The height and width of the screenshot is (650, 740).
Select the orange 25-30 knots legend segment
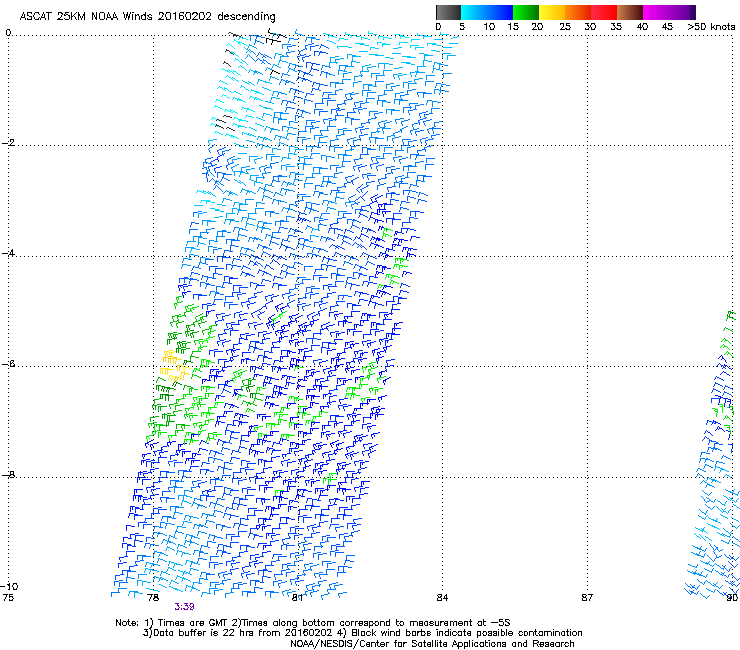578,12
